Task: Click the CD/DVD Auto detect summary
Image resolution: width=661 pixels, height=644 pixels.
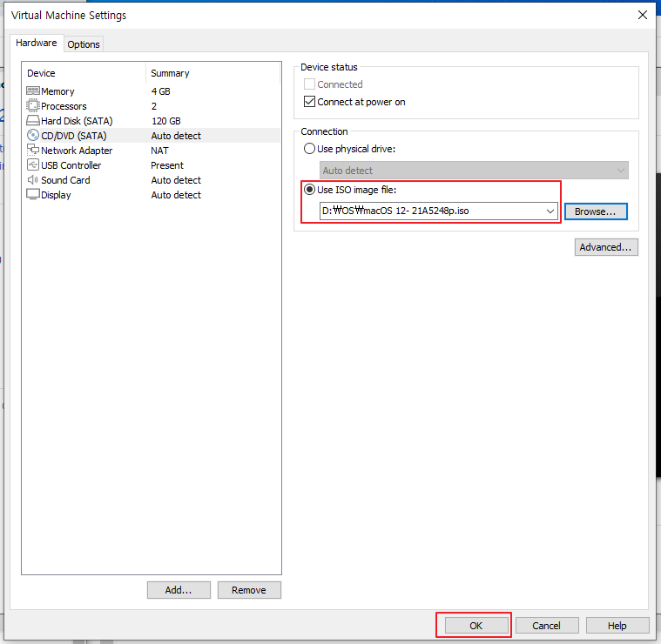Action: (176, 136)
